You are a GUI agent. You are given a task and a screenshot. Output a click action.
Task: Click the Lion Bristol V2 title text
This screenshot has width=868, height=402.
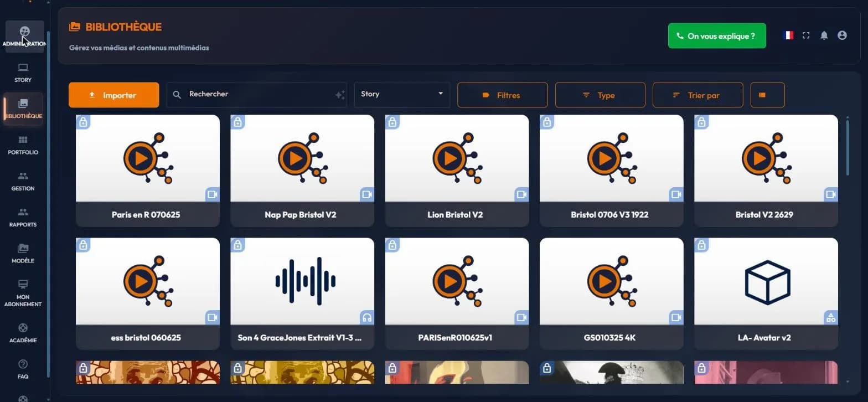[455, 214]
